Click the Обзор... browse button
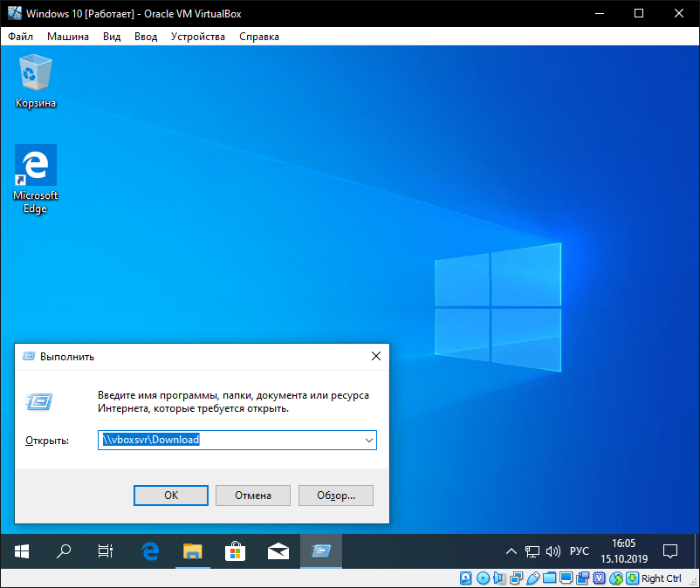This screenshot has width=700, height=588. 335,496
